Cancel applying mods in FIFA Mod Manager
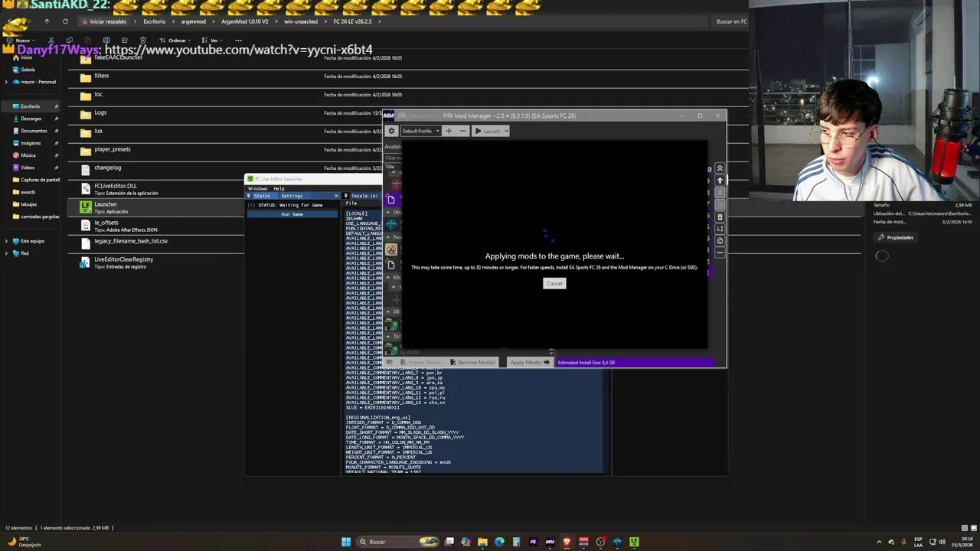Image resolution: width=980 pixels, height=551 pixels. (x=554, y=283)
